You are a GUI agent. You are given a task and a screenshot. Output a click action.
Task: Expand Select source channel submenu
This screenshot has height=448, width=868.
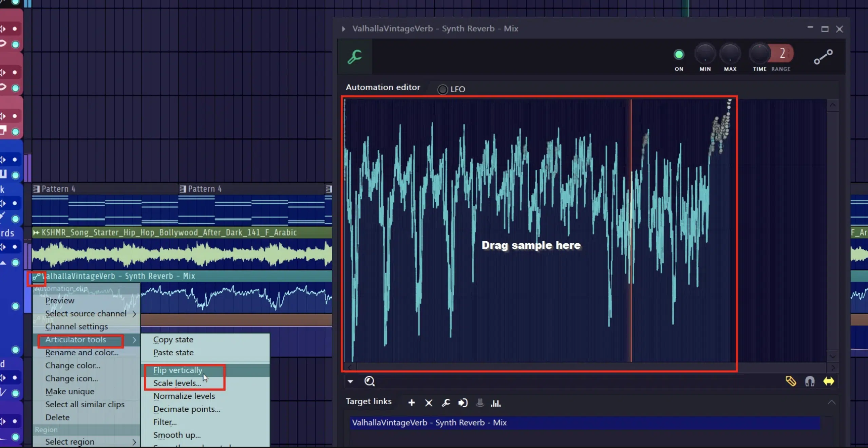click(x=86, y=313)
